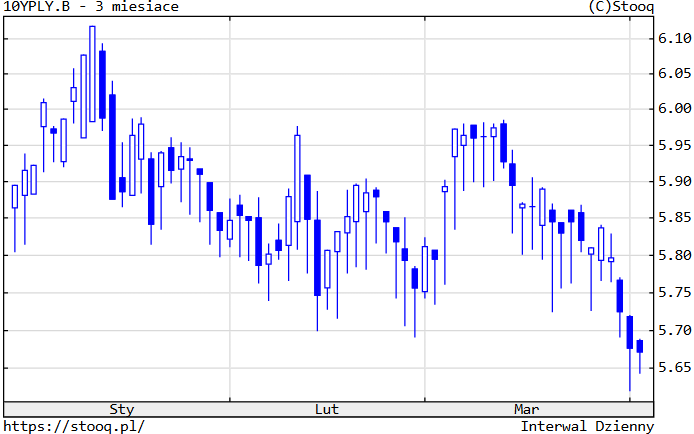
Task: Click the highest candlestick peaking above 6.10
Action: tap(92, 75)
